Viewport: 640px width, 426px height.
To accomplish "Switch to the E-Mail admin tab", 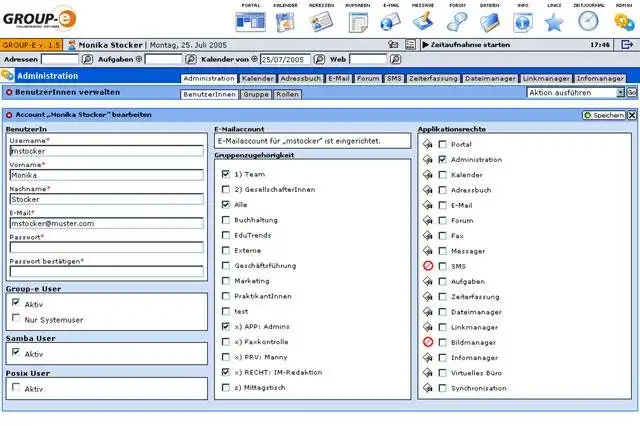I will (x=339, y=78).
